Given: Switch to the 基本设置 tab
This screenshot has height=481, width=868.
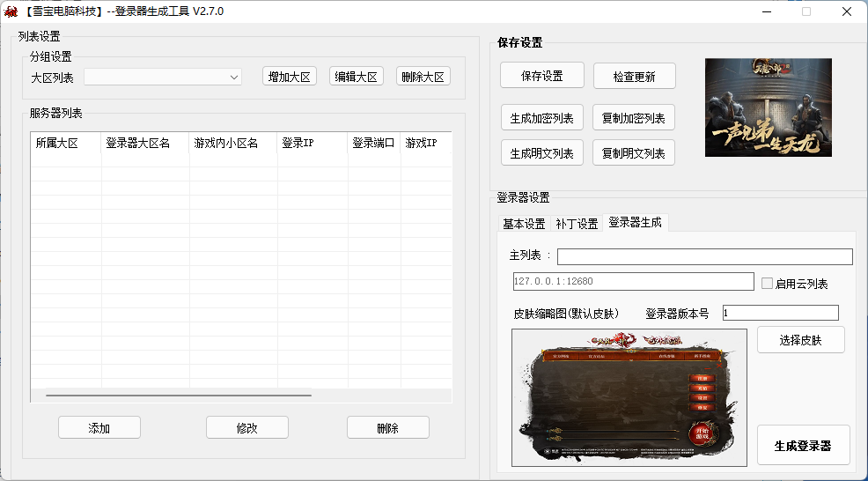Looking at the screenshot, I should 524,224.
